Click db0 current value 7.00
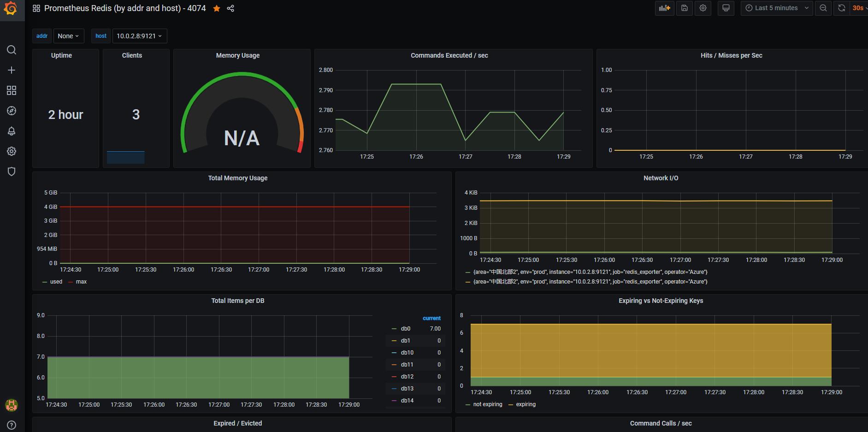Screen dimensions: 868x432 (x=435, y=329)
